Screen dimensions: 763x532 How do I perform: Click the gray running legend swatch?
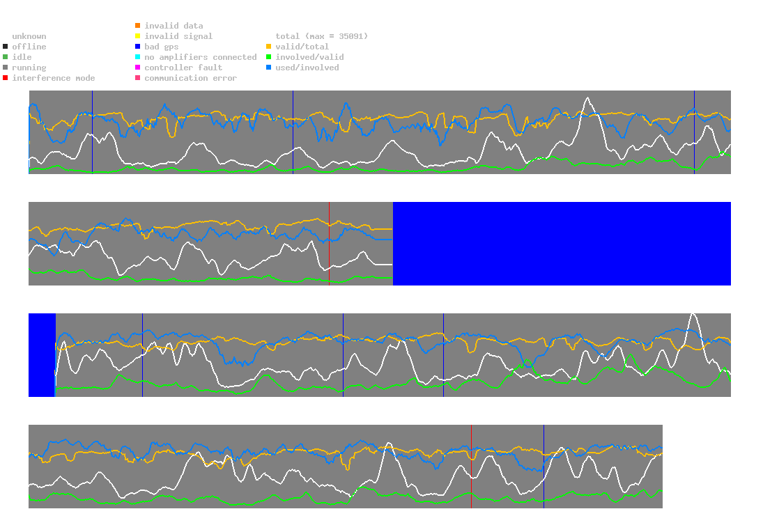[6, 67]
